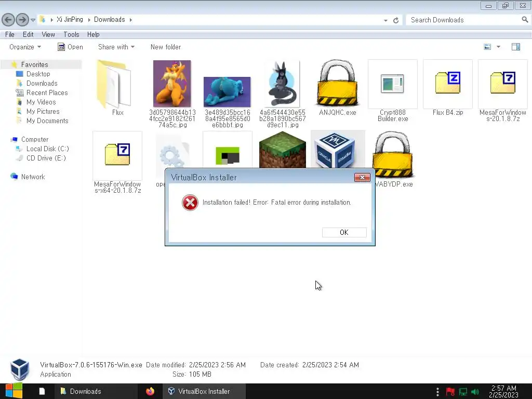
Task: Select CD Drive (E:) in the sidebar
Action: point(46,158)
